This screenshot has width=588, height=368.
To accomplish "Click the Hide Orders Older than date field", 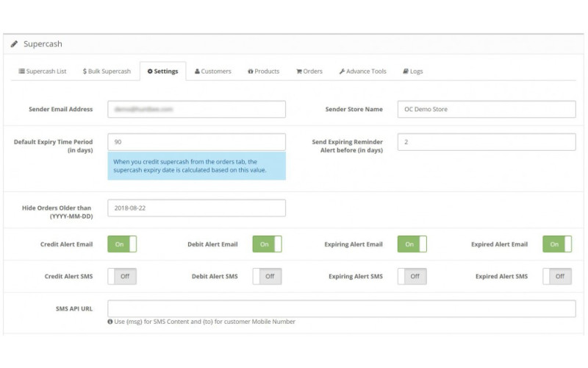I will pos(196,208).
